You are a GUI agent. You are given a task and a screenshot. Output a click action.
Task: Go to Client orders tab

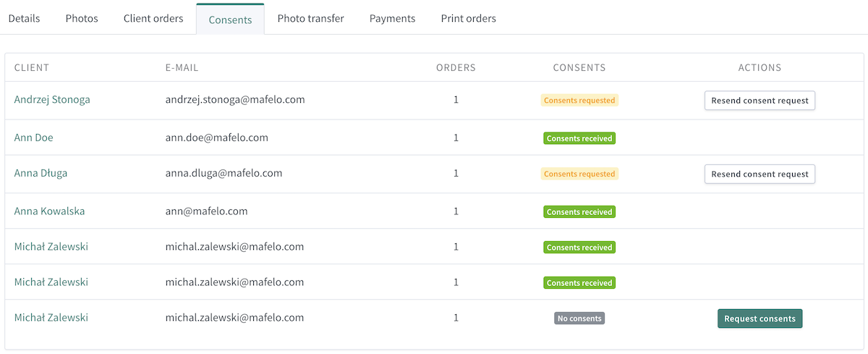tap(153, 18)
